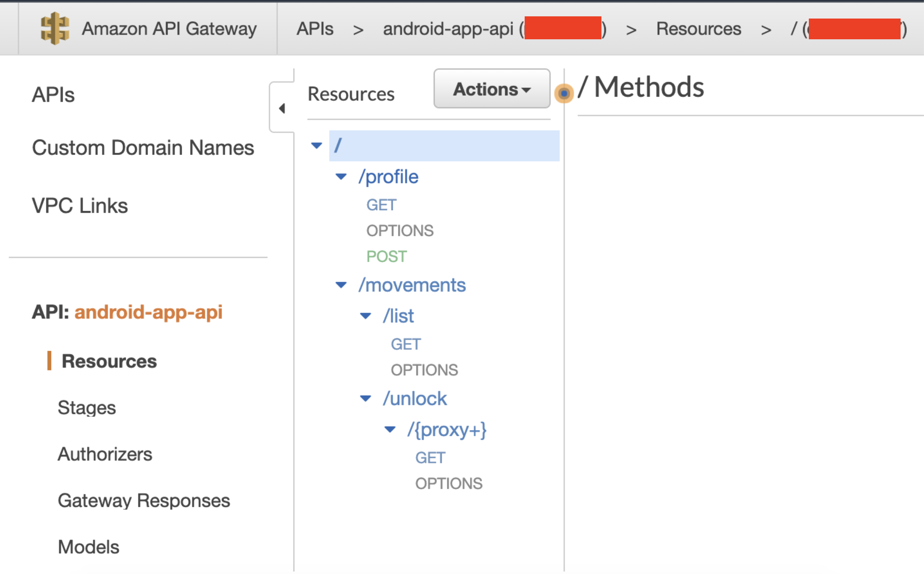Click the orange hint dot beside Methods

(x=563, y=93)
